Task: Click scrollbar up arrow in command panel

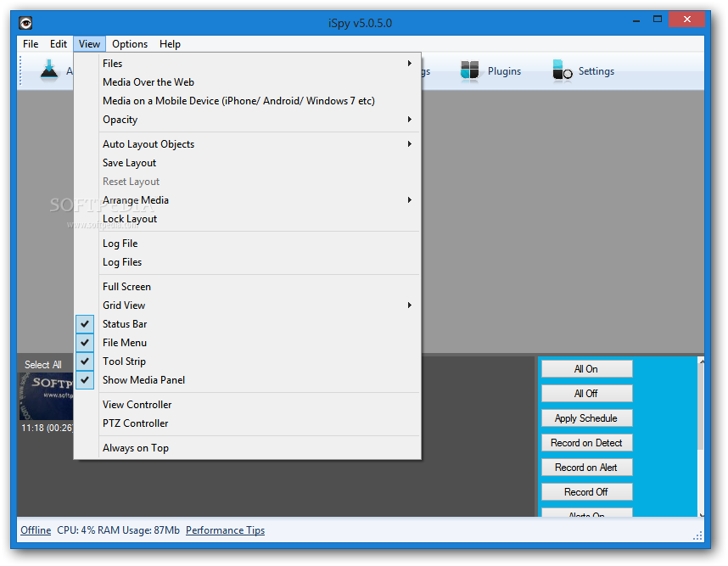Action: [x=702, y=361]
